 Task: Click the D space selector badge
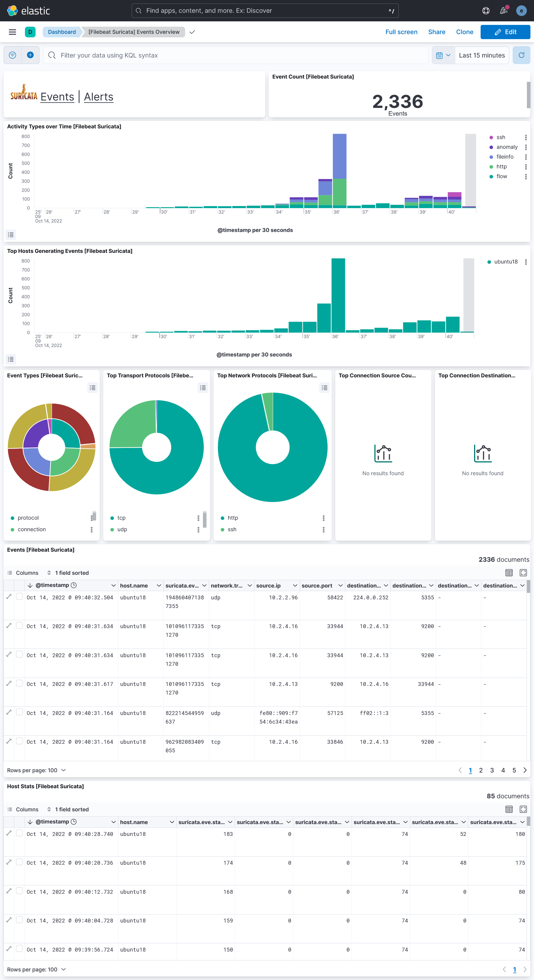pyautogui.click(x=30, y=32)
